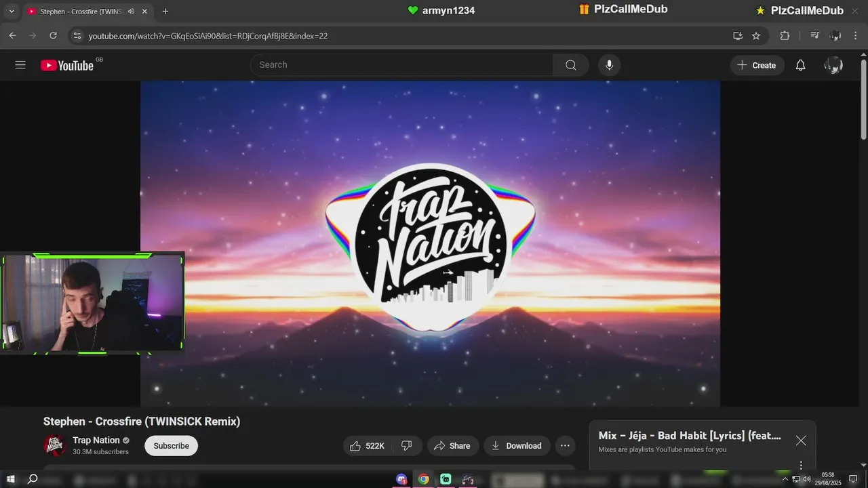
Task: Go to the YouTube home logo
Action: (67, 65)
